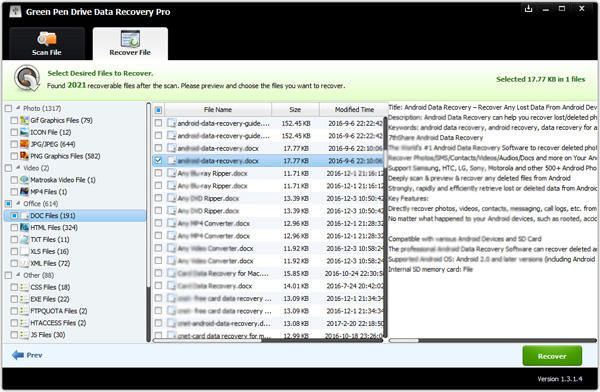Sort by Modified Time column header
Screen dimensions: 600x392
coord(354,109)
